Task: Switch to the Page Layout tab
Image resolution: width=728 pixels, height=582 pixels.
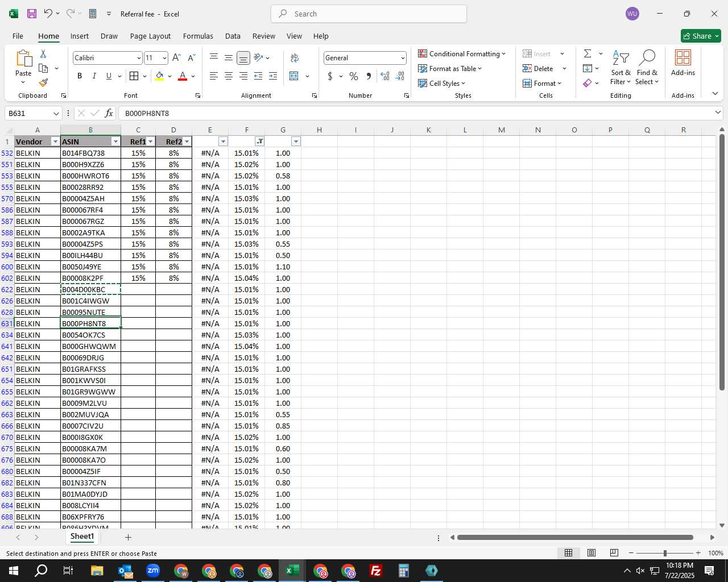Action: (150, 36)
